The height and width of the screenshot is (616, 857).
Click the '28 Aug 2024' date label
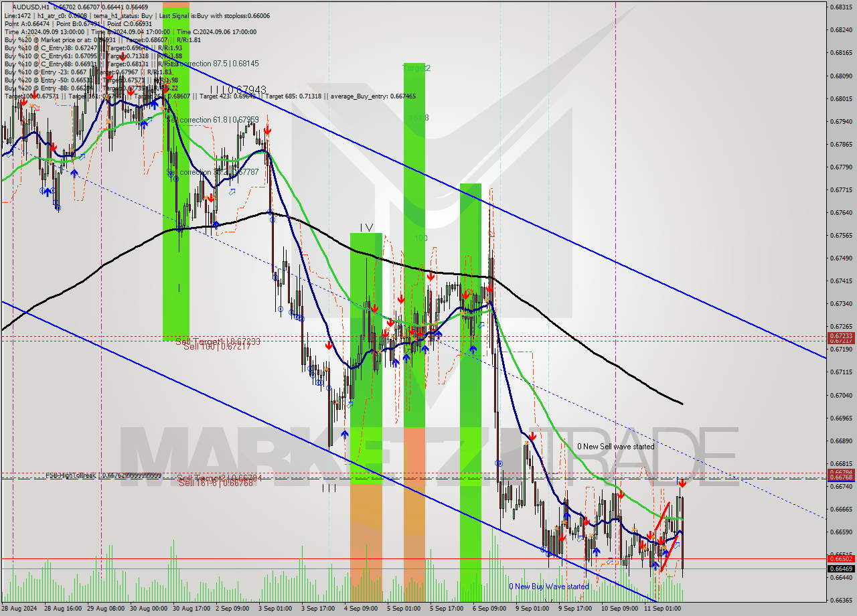tap(19, 609)
